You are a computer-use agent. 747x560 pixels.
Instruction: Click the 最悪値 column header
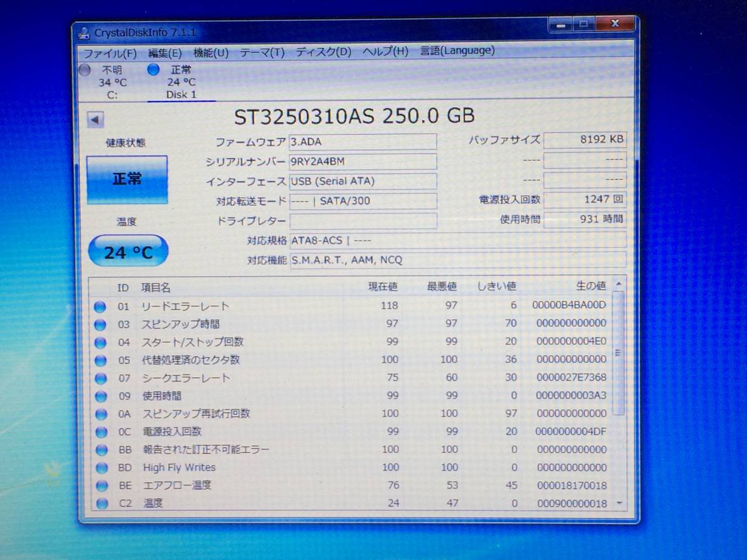tap(442, 286)
